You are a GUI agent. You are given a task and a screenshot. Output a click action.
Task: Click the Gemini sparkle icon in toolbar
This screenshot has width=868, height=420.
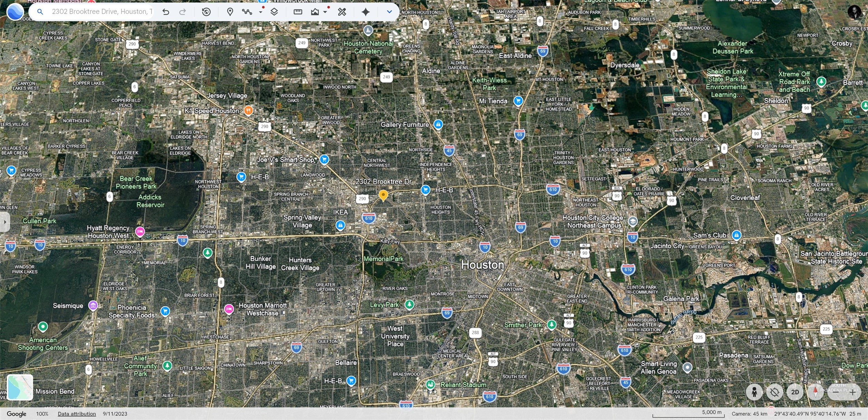coord(365,12)
